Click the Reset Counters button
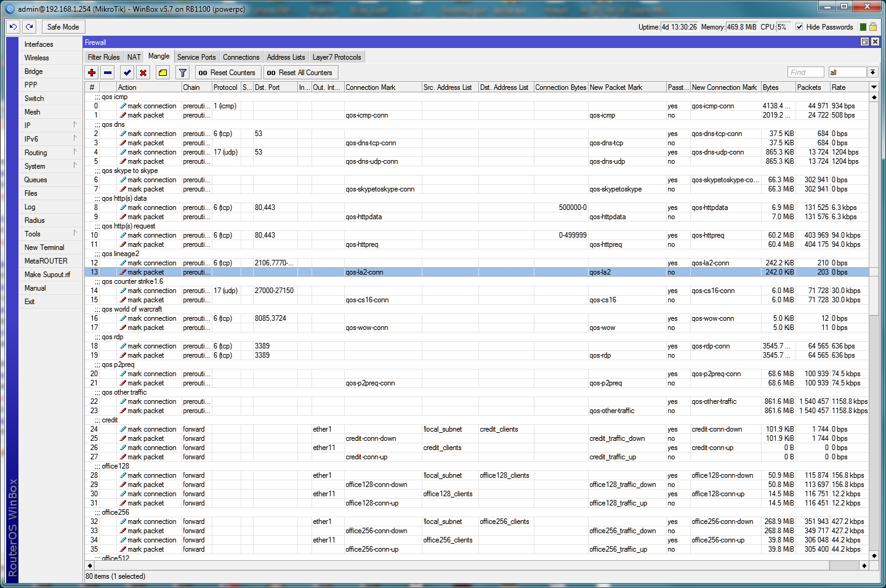This screenshot has height=588, width=886. point(227,73)
